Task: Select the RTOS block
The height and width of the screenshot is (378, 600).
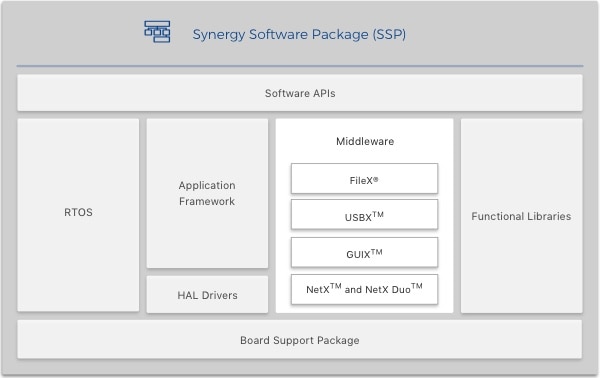Action: (x=78, y=215)
